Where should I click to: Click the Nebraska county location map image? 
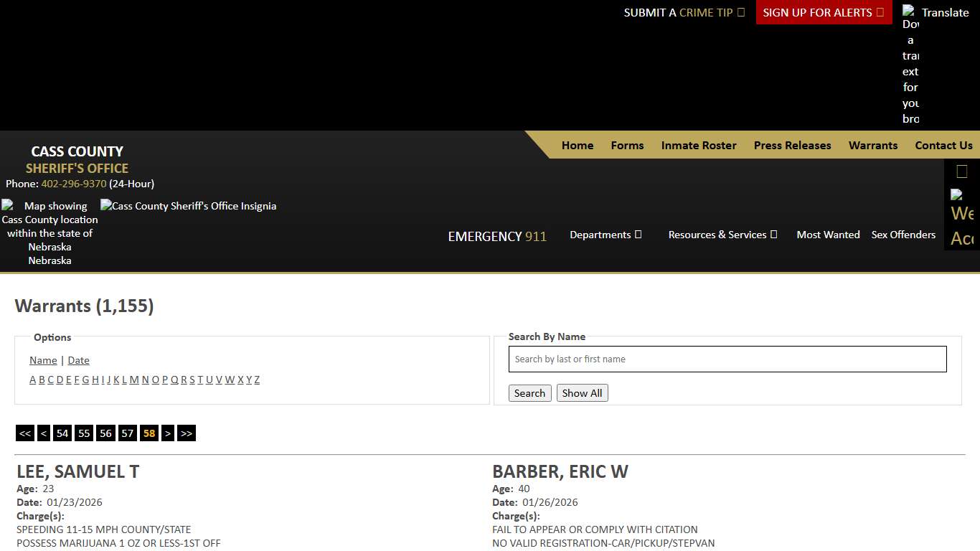coord(50,232)
